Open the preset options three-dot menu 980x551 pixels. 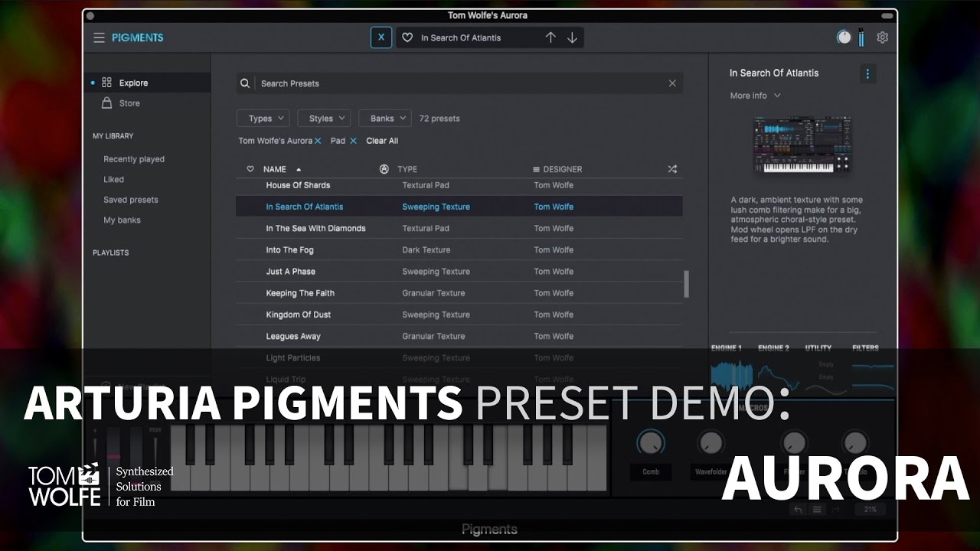[867, 73]
